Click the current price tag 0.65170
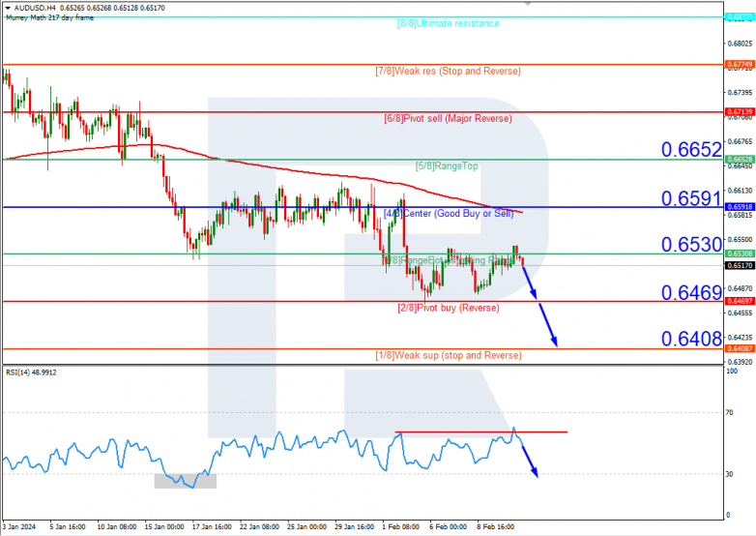This screenshot has width=756, height=536. [740, 265]
